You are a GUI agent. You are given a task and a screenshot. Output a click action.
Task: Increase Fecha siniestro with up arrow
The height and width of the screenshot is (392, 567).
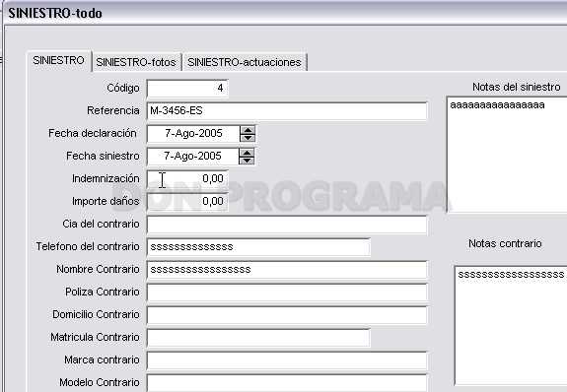coord(247,153)
